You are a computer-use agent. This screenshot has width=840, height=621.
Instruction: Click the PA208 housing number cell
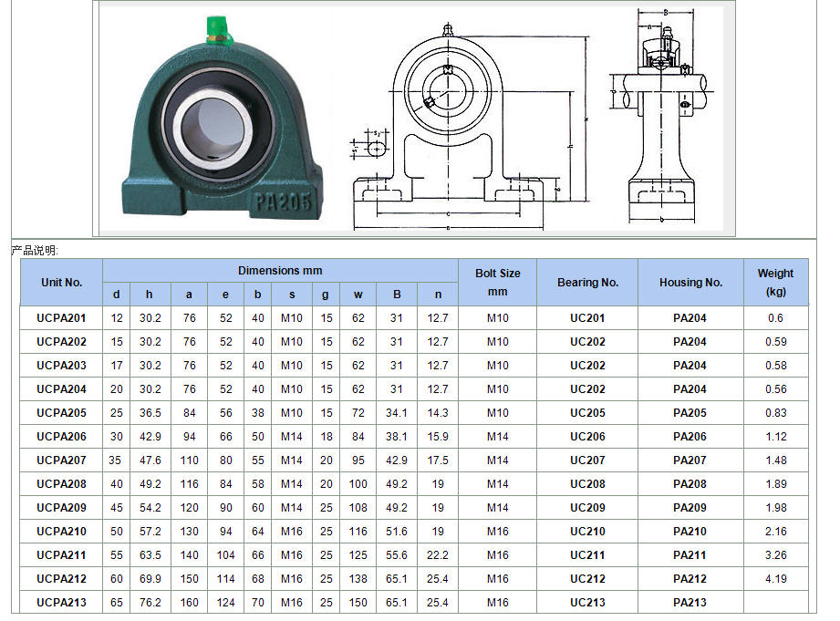click(x=690, y=484)
